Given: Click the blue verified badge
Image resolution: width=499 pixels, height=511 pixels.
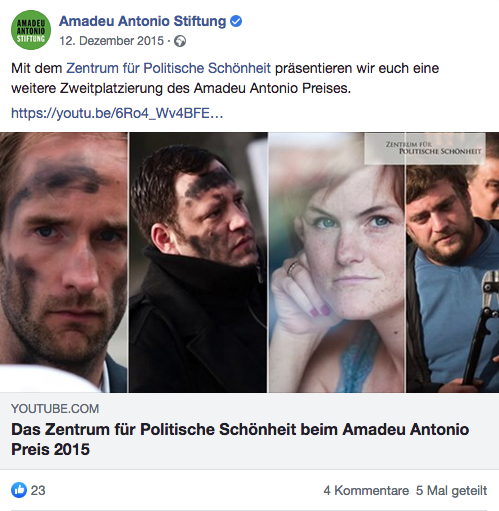Looking at the screenshot, I should click(236, 21).
